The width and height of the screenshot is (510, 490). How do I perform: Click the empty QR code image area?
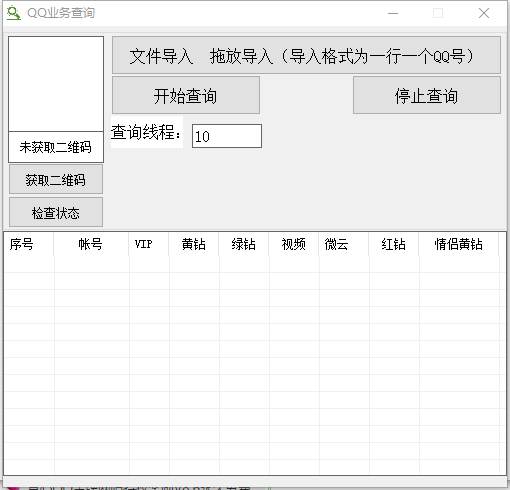(56, 84)
